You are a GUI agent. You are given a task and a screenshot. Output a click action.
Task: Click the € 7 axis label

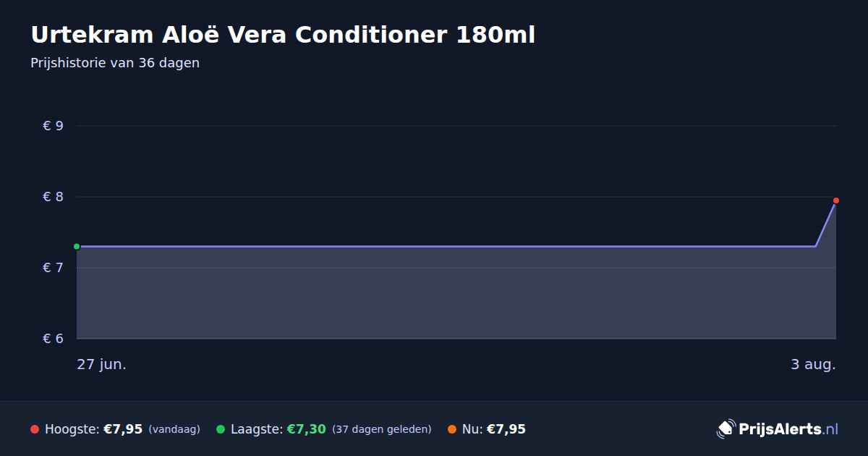pyautogui.click(x=54, y=268)
